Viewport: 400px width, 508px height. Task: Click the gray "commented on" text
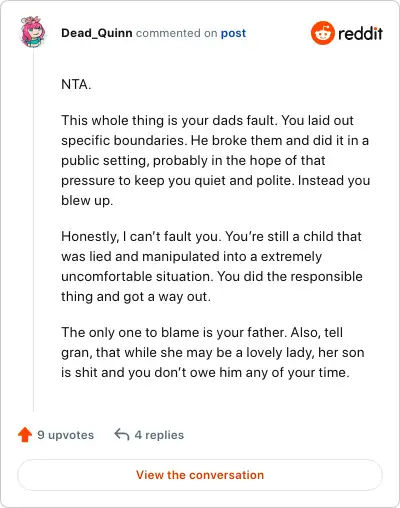[x=176, y=33]
